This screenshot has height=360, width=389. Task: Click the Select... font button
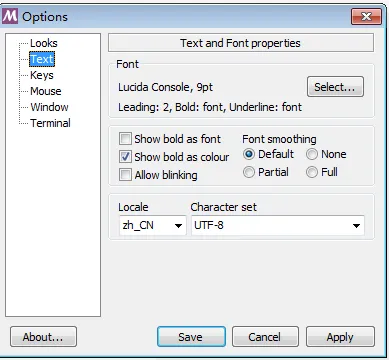point(335,87)
